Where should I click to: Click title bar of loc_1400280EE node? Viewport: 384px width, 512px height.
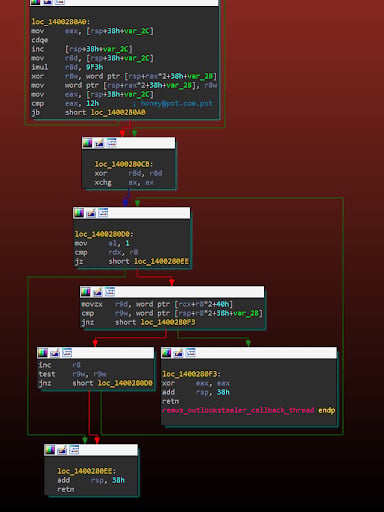[x=91, y=450]
